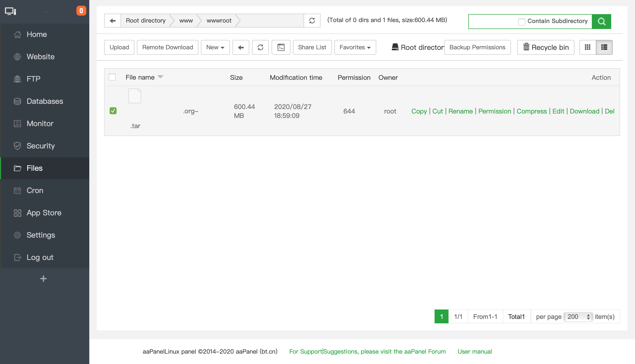Refresh the file list using toolbar refresh icon
The height and width of the screenshot is (364, 635).
point(260,47)
